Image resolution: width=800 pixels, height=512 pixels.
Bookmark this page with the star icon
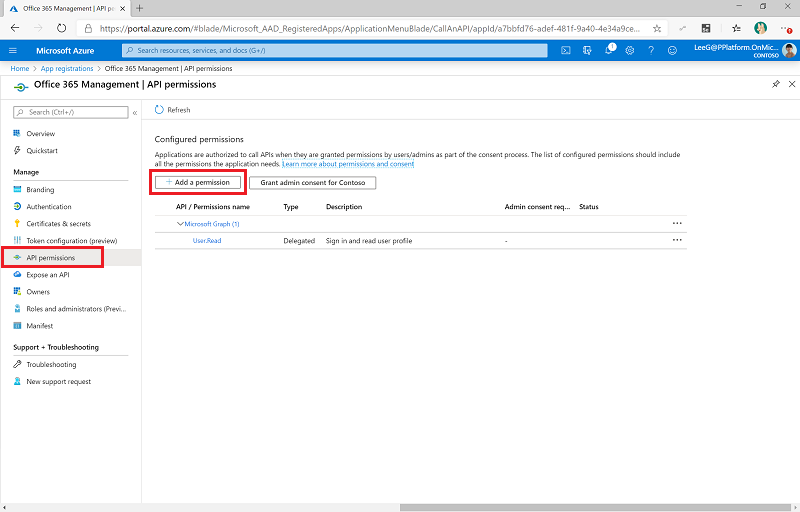pyautogui.click(x=657, y=29)
